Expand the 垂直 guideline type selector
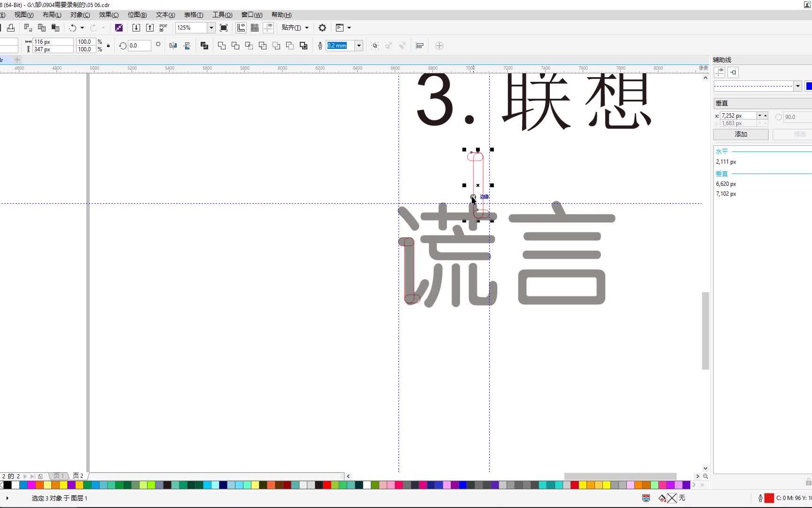Screen dimensions: 812x508 (762, 103)
